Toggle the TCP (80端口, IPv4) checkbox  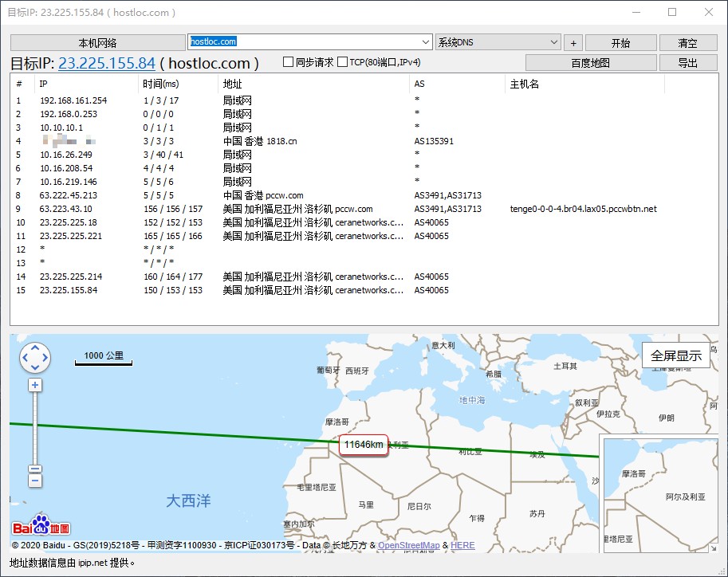tap(343, 62)
